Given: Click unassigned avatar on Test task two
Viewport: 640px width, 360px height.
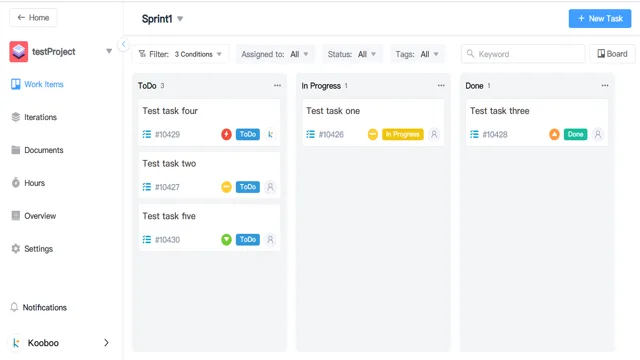Looking at the screenshot, I should tap(270, 187).
